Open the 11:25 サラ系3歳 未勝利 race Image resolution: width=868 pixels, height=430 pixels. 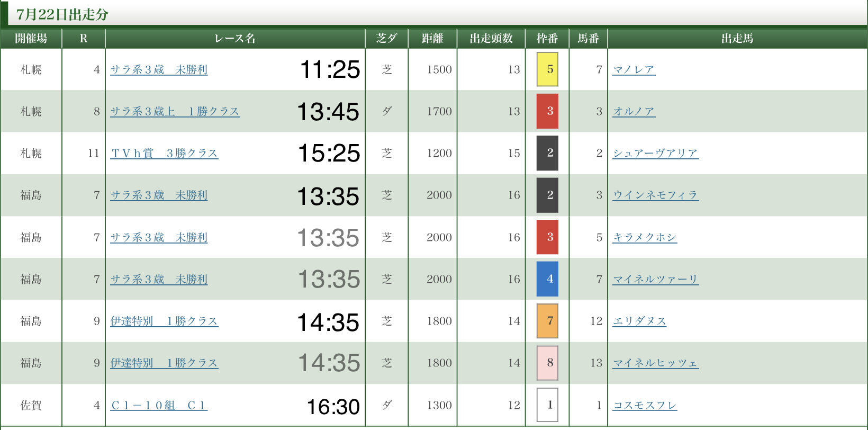tap(159, 69)
